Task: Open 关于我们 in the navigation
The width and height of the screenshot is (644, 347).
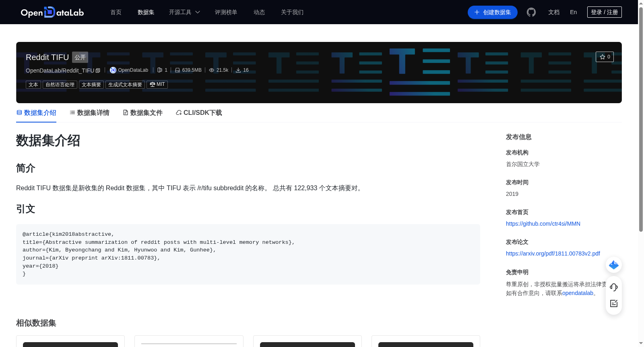Action: tap(292, 12)
